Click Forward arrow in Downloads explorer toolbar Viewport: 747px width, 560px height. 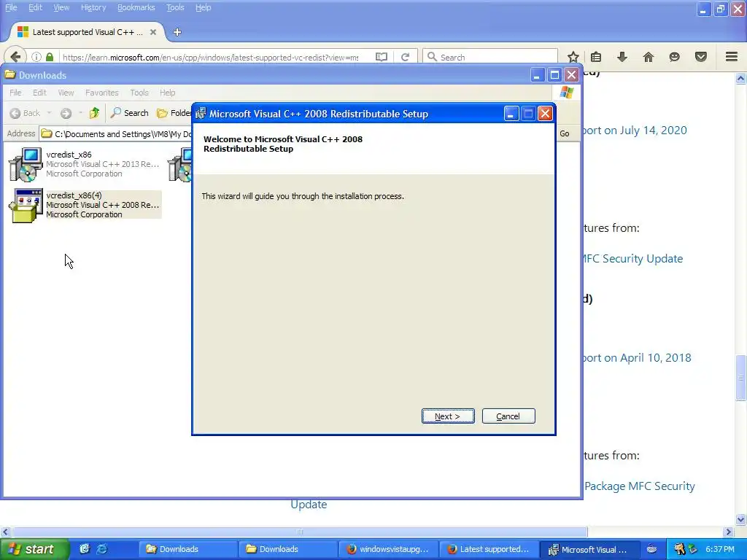66,113
